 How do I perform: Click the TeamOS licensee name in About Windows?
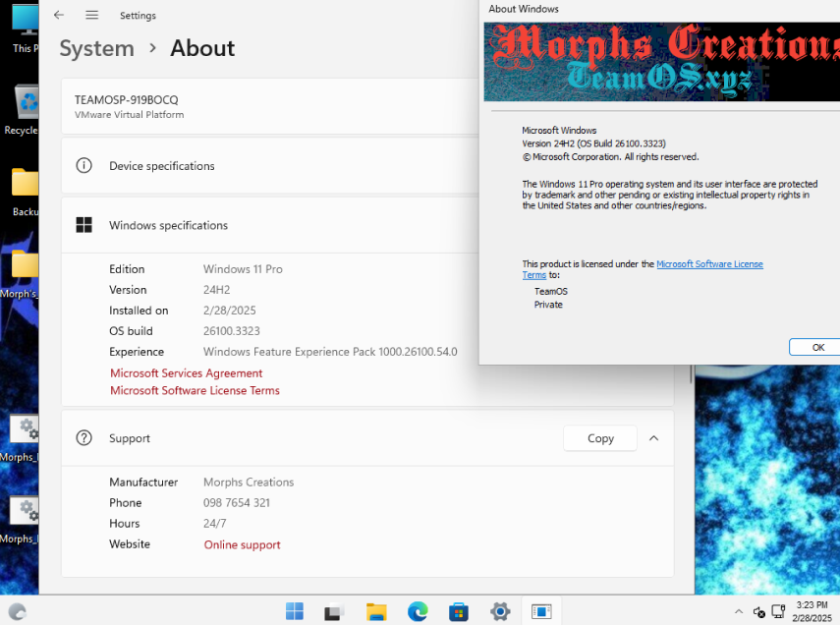point(551,291)
